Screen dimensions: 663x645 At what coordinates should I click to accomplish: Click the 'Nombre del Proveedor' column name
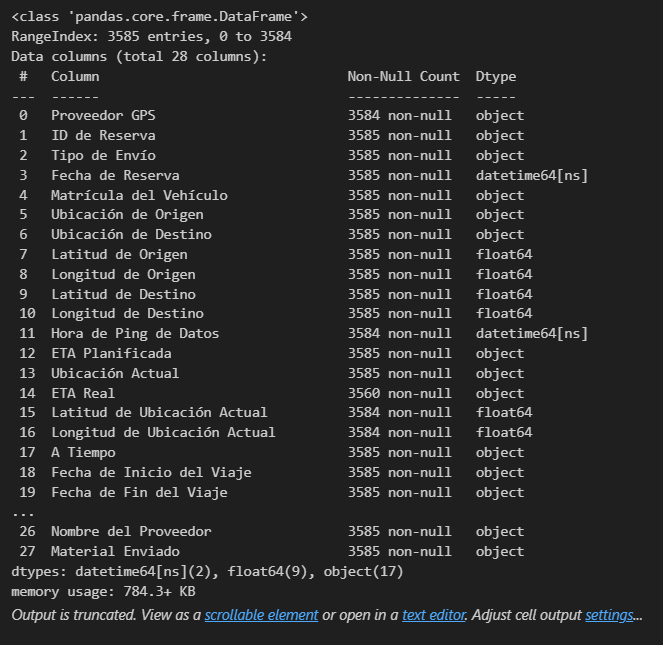pos(131,531)
